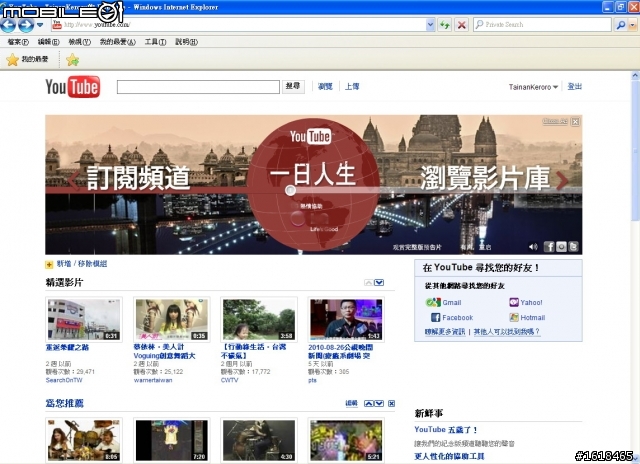640x464 pixels.
Task: Click the browser Forward arrow button
Action: (26, 25)
